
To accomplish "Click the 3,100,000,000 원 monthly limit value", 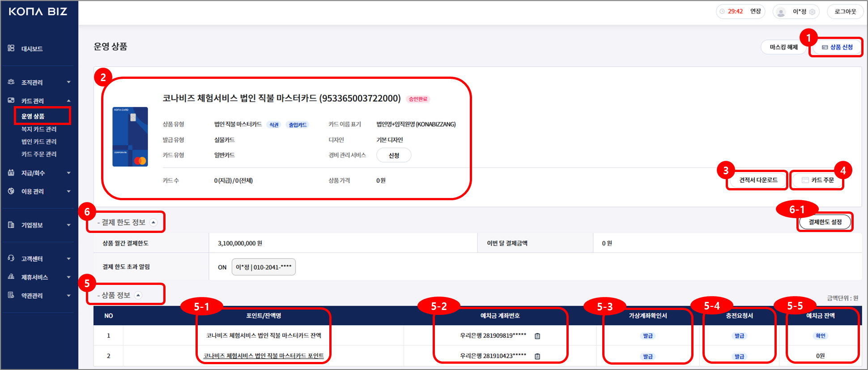I will point(240,243).
